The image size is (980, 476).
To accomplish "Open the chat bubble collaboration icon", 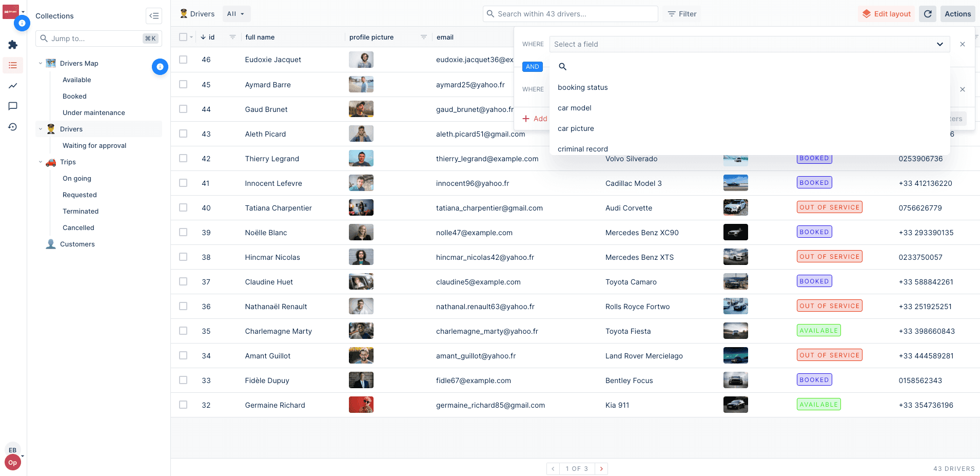I will point(13,106).
